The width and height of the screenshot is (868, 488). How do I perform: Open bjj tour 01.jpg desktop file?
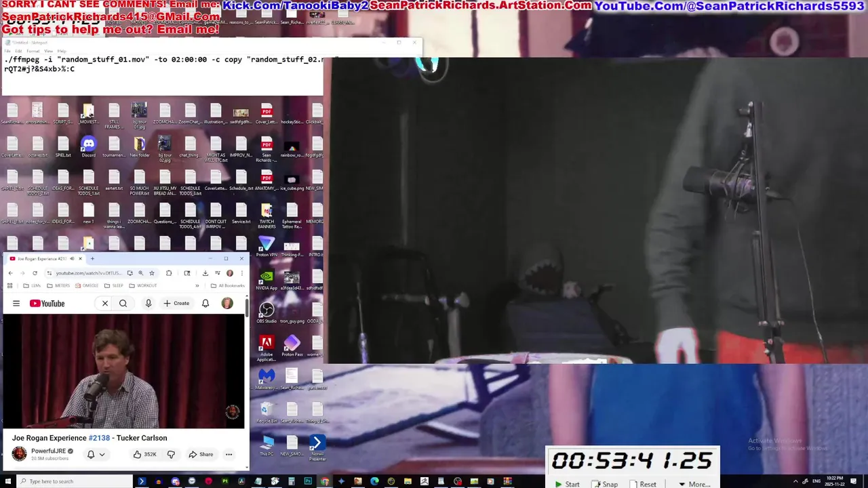(x=140, y=116)
